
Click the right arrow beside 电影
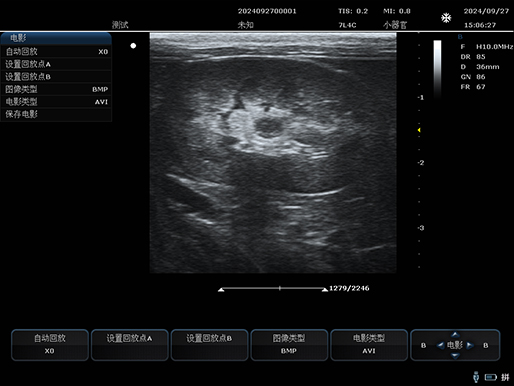pyautogui.click(x=470, y=345)
